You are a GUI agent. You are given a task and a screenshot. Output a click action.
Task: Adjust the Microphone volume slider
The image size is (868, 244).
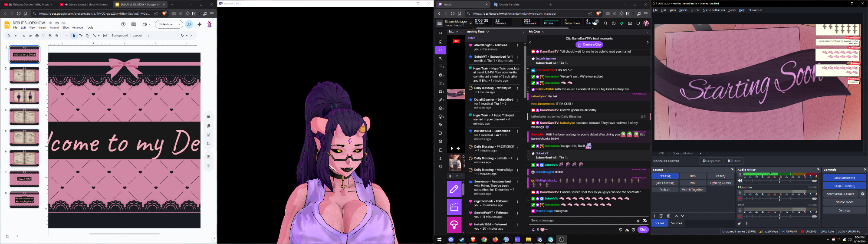coord(779,198)
